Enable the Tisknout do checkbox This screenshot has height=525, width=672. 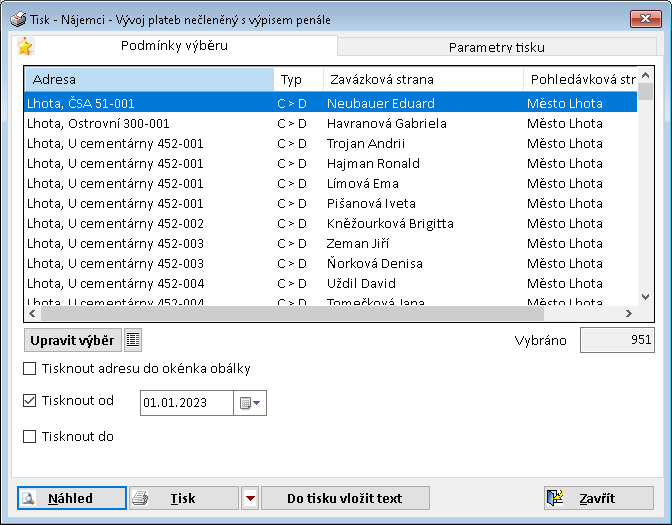(x=29, y=436)
